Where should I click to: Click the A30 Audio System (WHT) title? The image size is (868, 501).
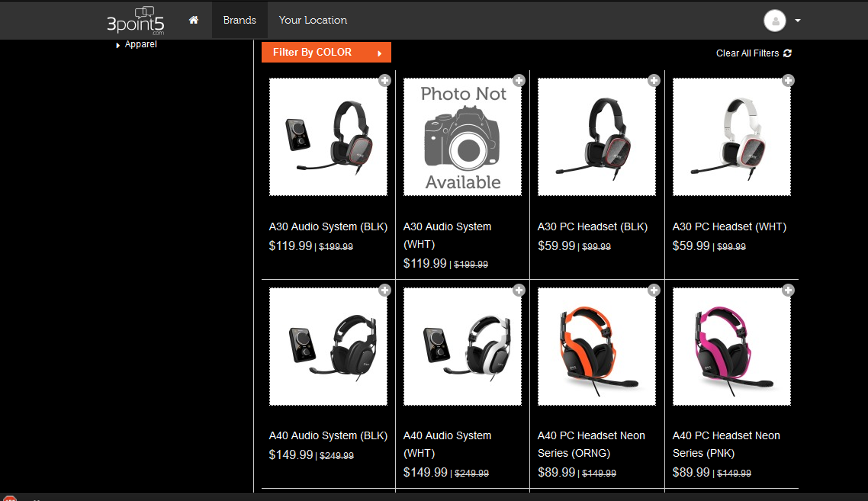click(447, 236)
